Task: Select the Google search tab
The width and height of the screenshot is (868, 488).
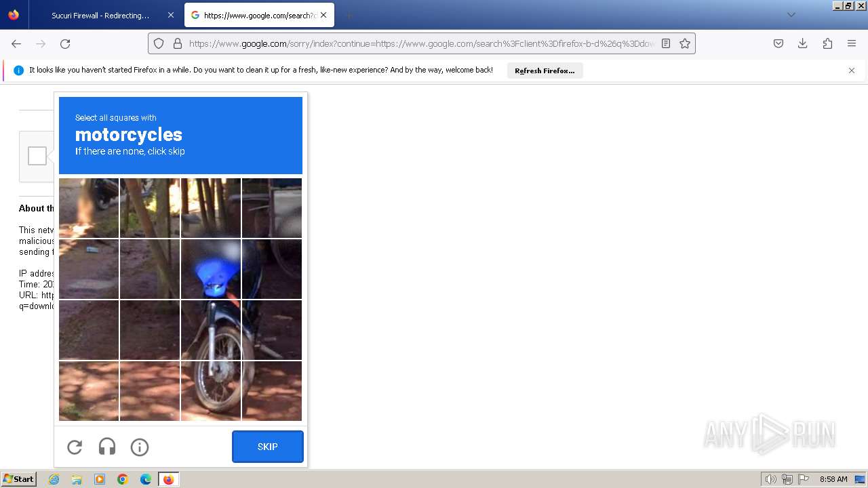Action: (259, 15)
